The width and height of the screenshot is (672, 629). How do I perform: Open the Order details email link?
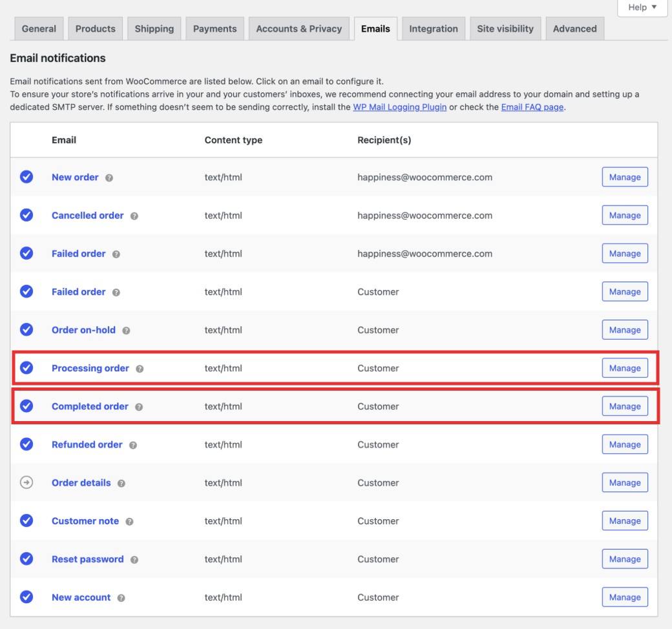(81, 482)
